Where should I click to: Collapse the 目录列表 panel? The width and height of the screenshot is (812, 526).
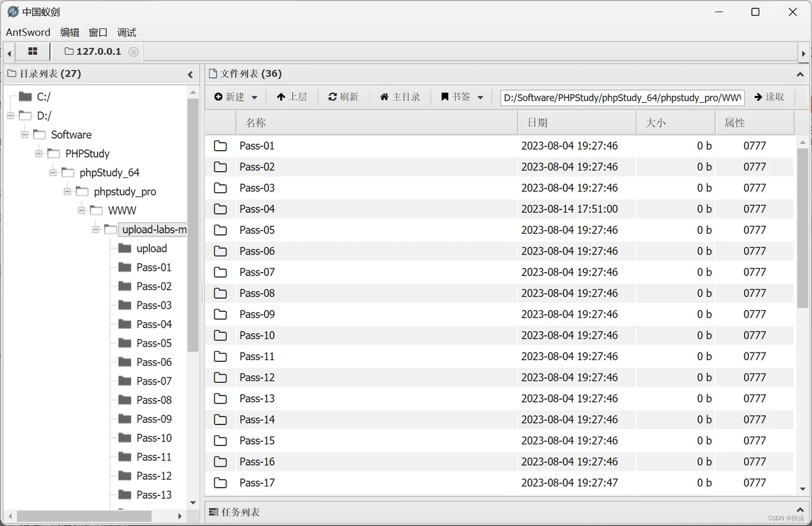(x=190, y=74)
